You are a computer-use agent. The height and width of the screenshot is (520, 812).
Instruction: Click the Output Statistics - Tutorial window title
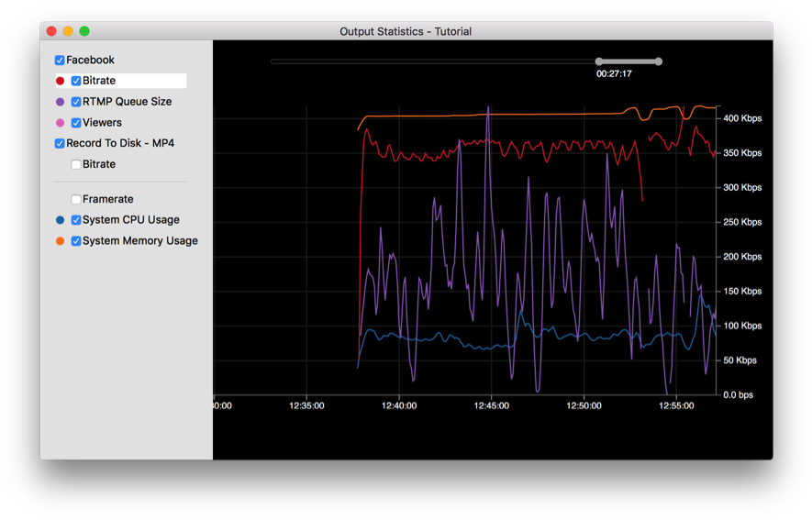(x=406, y=31)
